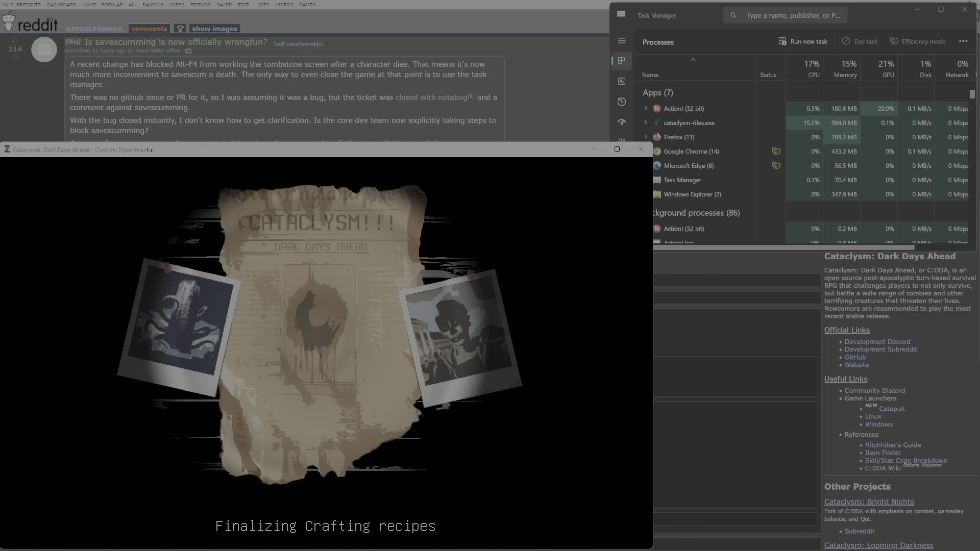Select the Windows Explorer (2) process row
The image size is (980, 551).
(811, 194)
